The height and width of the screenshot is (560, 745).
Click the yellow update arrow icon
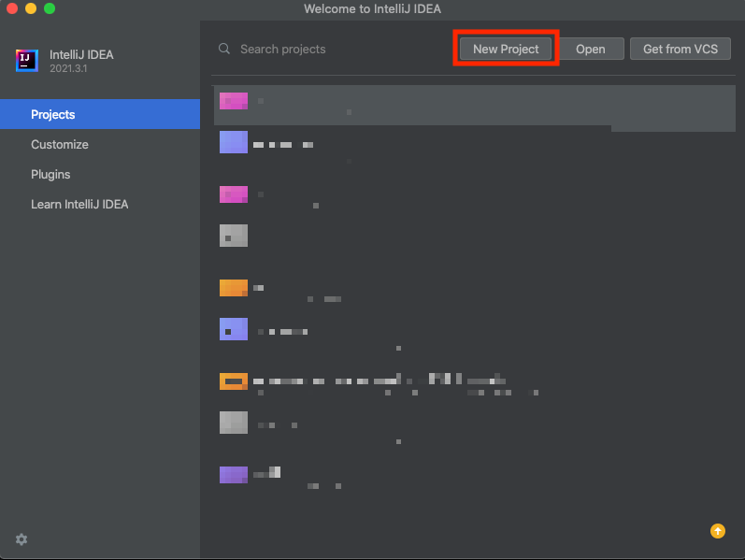[718, 530]
